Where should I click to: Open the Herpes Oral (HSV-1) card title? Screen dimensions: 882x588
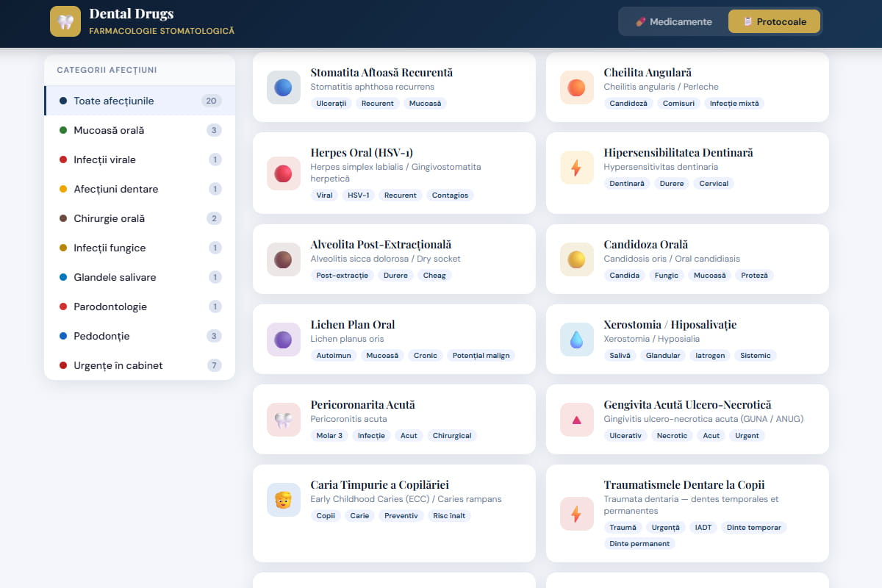click(362, 153)
